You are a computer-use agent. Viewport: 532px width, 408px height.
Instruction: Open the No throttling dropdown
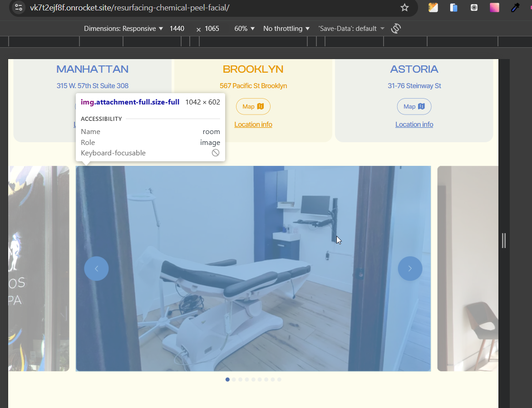tap(286, 29)
